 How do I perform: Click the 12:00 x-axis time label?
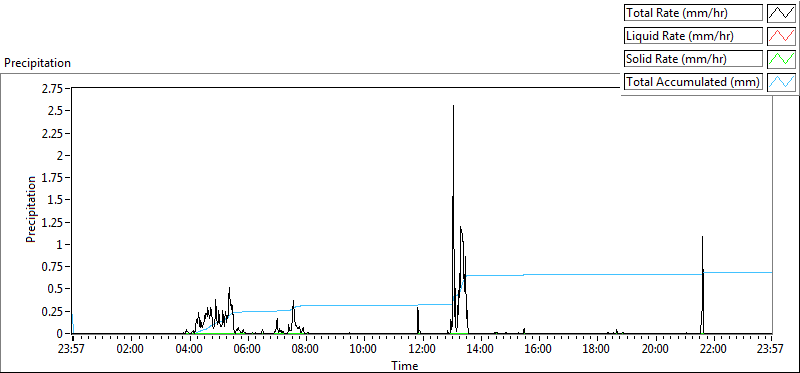pyautogui.click(x=422, y=350)
